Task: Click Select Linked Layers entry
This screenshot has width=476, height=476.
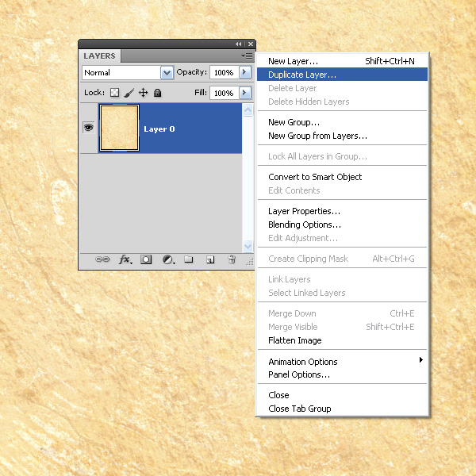Action: point(342,293)
